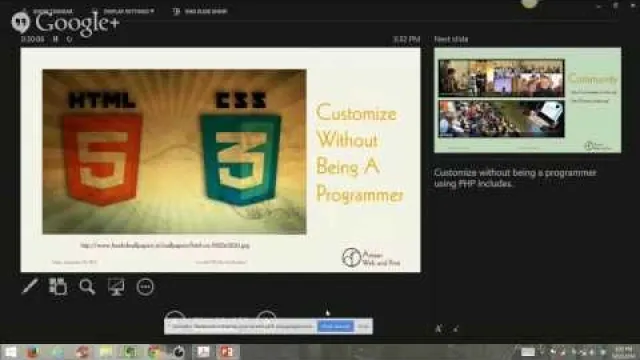Click the Community next slide thumbnail
Image resolution: width=640 pixels, height=360 pixels.
[x=527, y=100]
